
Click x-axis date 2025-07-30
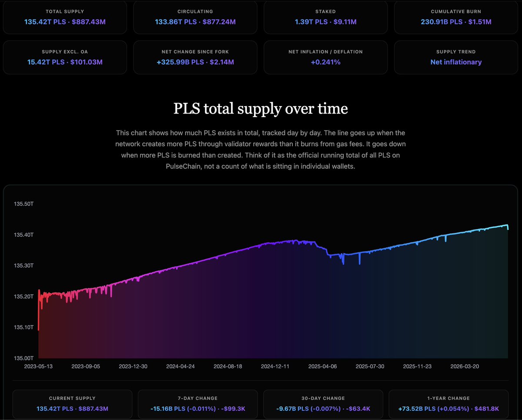click(370, 366)
